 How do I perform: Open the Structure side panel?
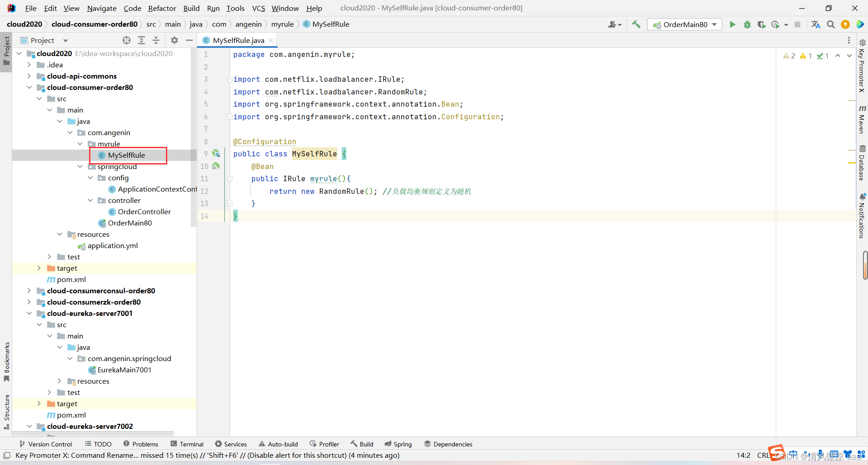point(6,412)
